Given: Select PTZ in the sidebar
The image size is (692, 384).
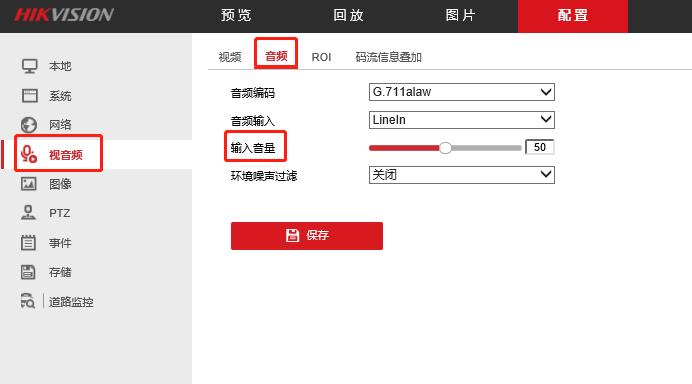Looking at the screenshot, I should (x=60, y=213).
